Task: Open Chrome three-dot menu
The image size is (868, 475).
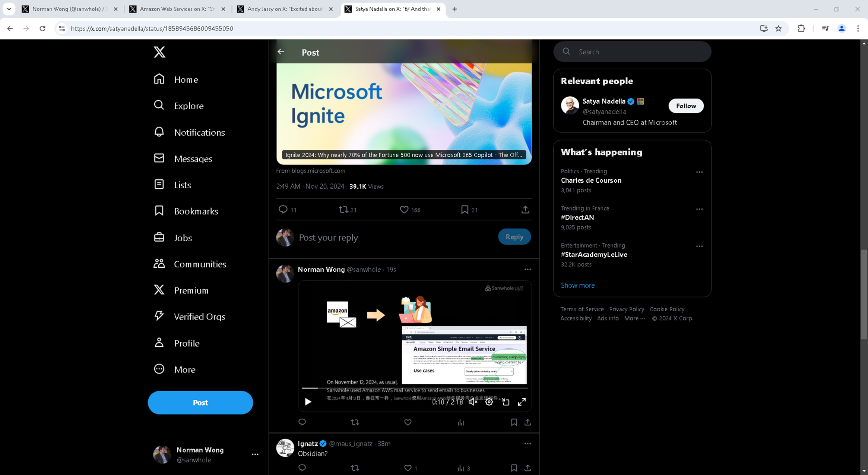Action: [858, 28]
